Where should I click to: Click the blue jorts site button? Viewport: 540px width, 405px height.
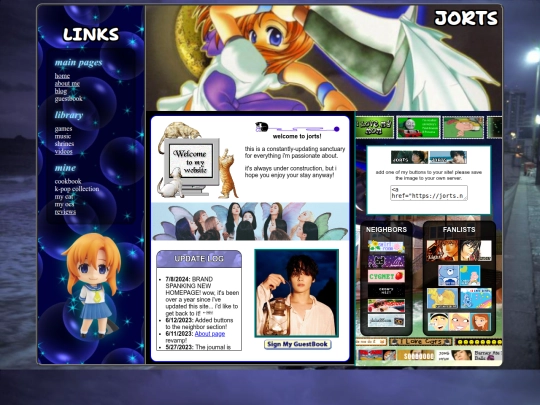448,157
